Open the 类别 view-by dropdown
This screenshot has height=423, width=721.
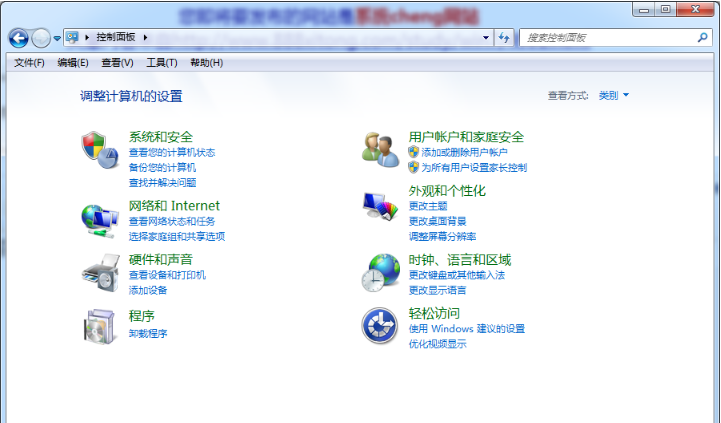coord(613,95)
